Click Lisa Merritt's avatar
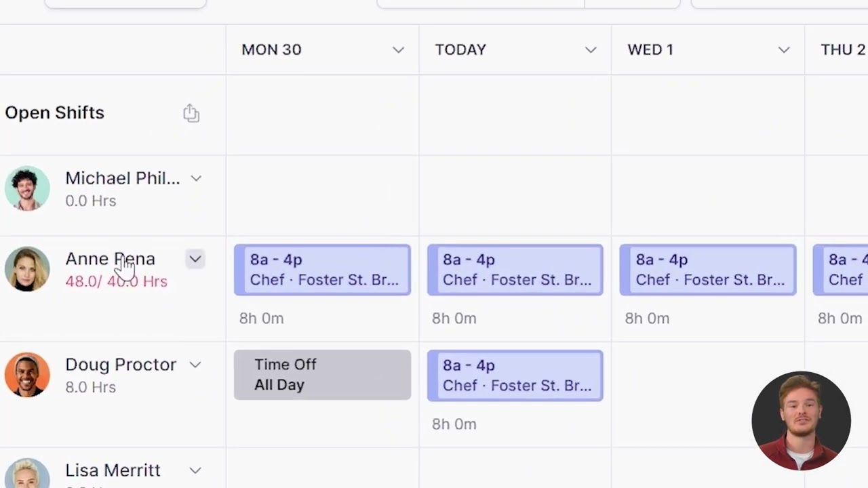Screen dimensions: 868x488 (27, 474)
